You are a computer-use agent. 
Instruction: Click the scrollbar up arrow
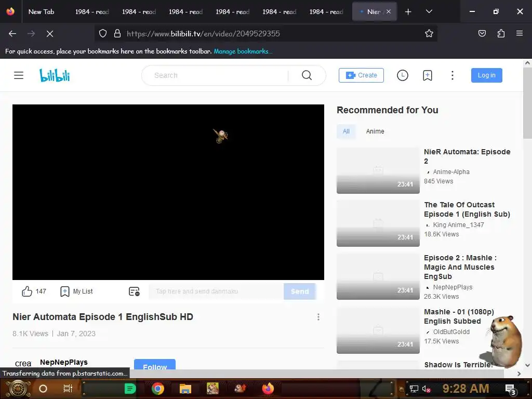click(527, 63)
